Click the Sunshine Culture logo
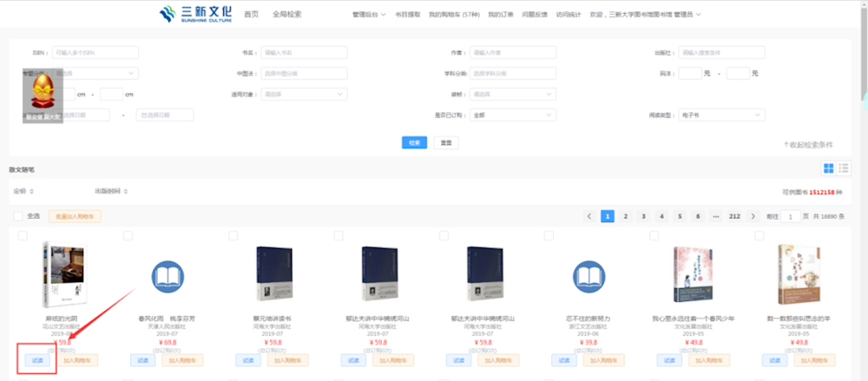The image size is (868, 381). click(195, 15)
